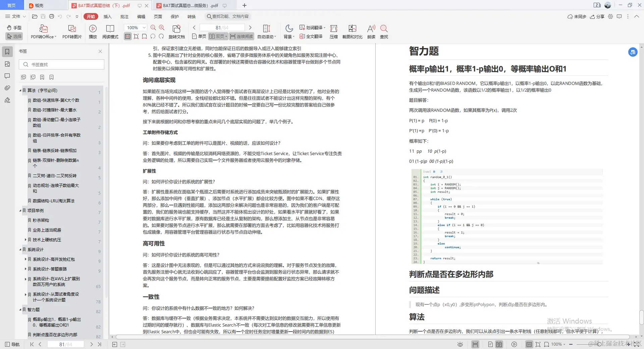Switch to 插入 ribbon tab
644x349 pixels.
107,16
